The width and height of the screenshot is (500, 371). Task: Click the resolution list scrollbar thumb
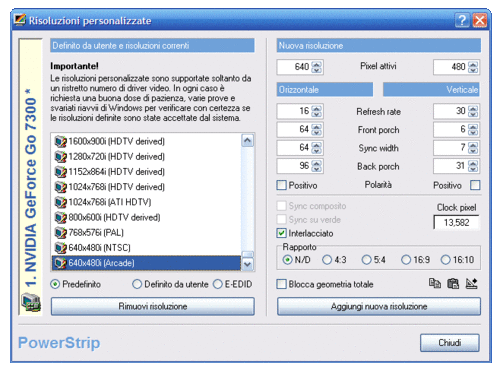pyautogui.click(x=247, y=254)
